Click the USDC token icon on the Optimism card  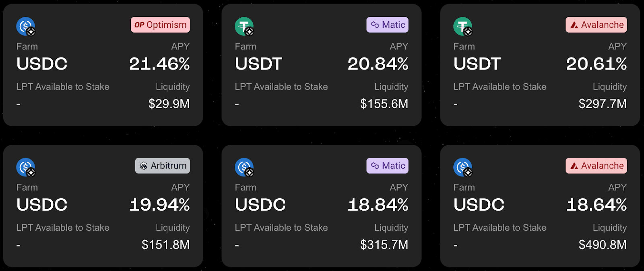(25, 27)
